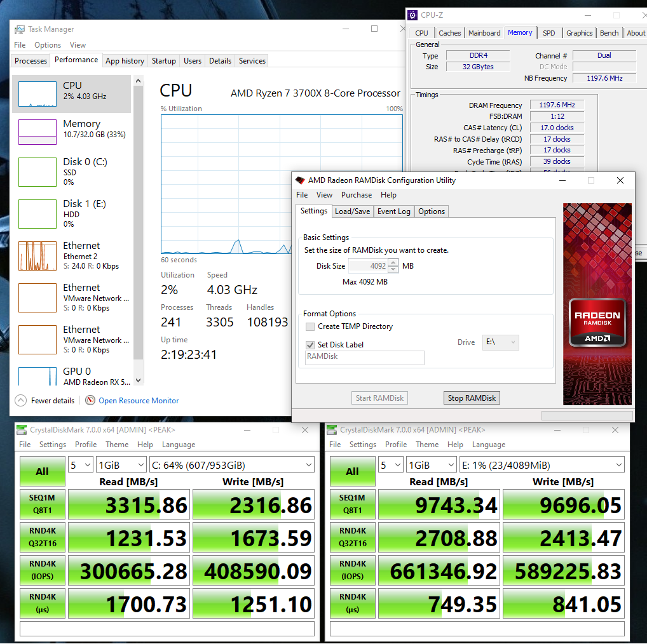Open the SPD tab in CPU-Z

(548, 33)
